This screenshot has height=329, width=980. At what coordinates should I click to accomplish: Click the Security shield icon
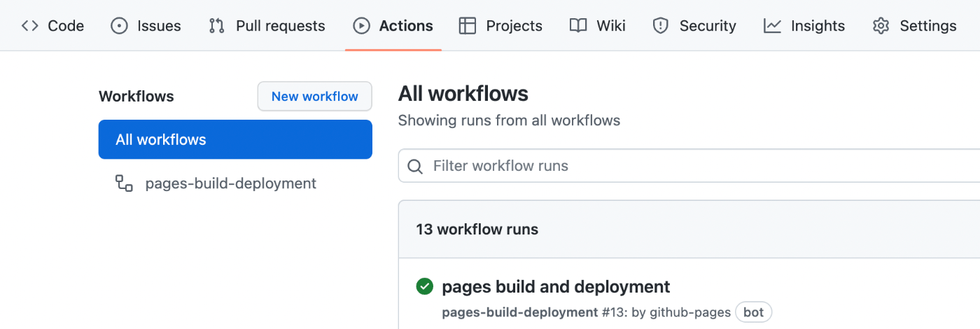click(660, 26)
